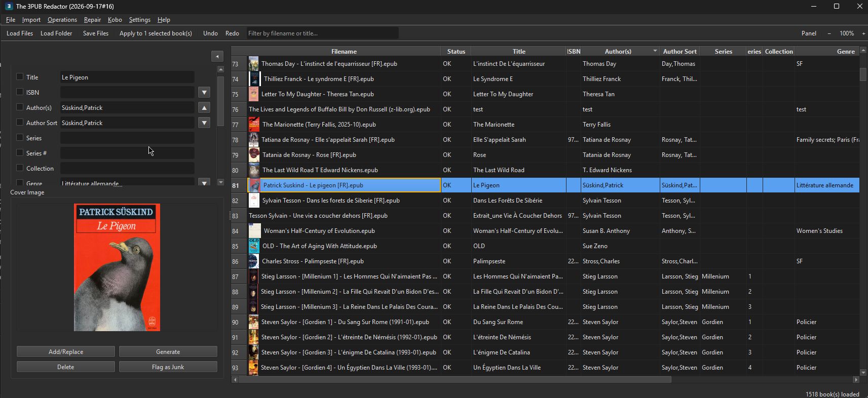The width and height of the screenshot is (868, 398).
Task: Click the Title text field
Action: tap(127, 77)
